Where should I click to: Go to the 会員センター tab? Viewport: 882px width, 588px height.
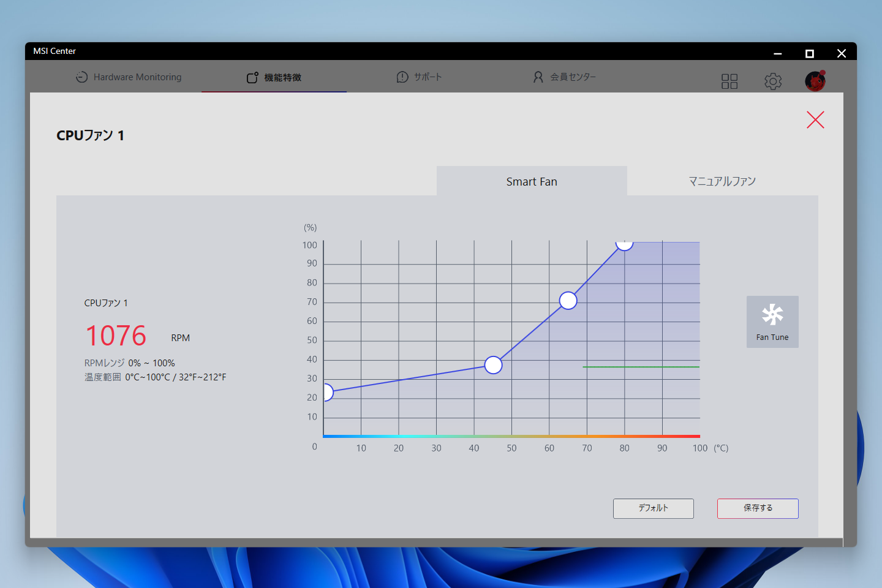(564, 77)
